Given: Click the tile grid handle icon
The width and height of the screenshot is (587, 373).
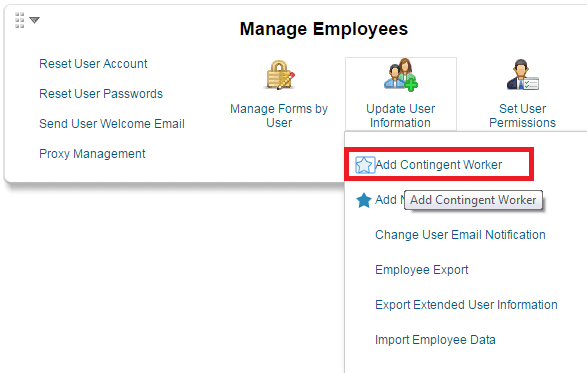Looking at the screenshot, I should pyautogui.click(x=19, y=20).
